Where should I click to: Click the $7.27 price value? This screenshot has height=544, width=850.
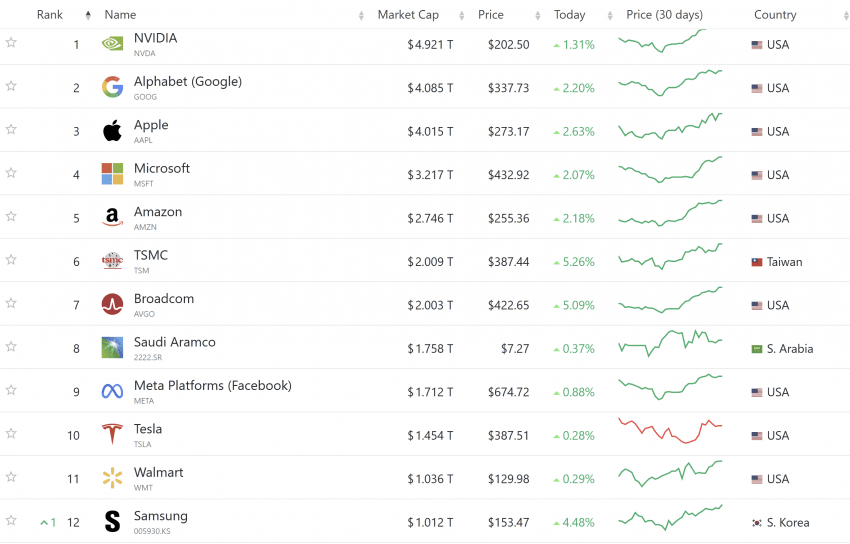515,349
